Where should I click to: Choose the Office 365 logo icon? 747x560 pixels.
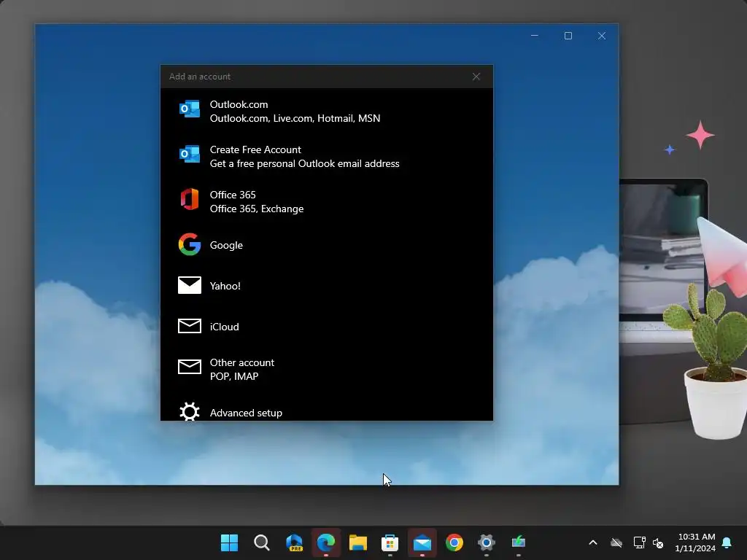coord(189,199)
